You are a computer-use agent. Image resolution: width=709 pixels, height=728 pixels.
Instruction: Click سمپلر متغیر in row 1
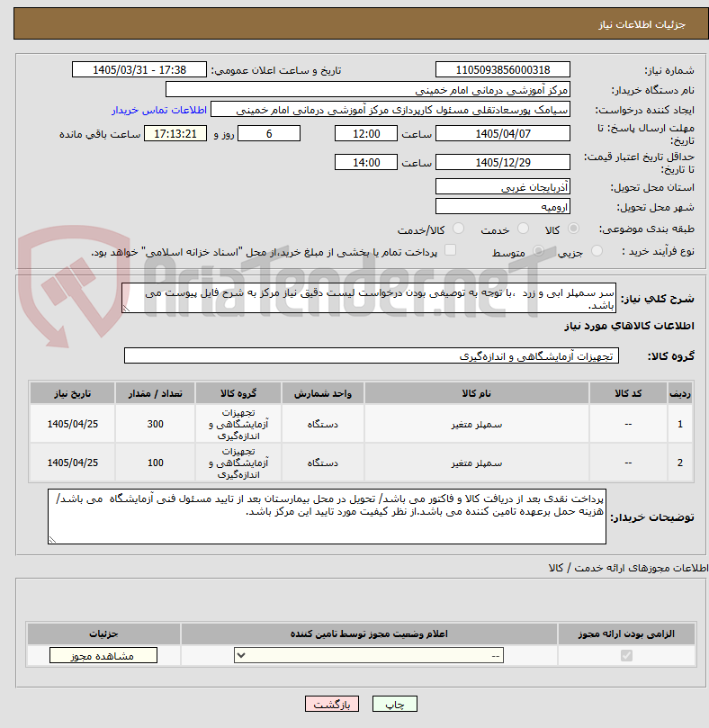tap(476, 425)
